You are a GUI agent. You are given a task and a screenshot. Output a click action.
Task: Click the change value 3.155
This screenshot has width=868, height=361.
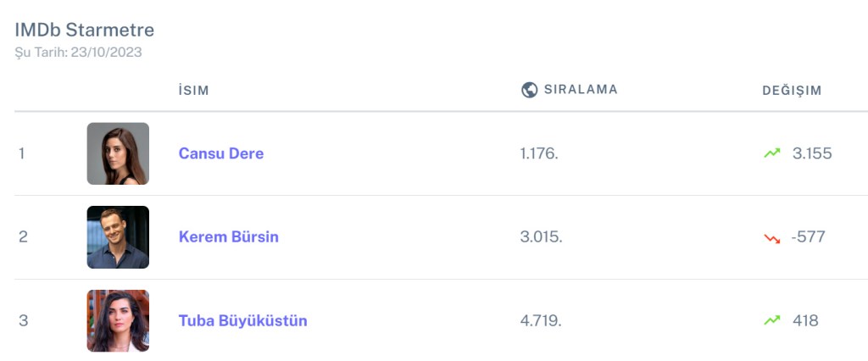(x=812, y=153)
